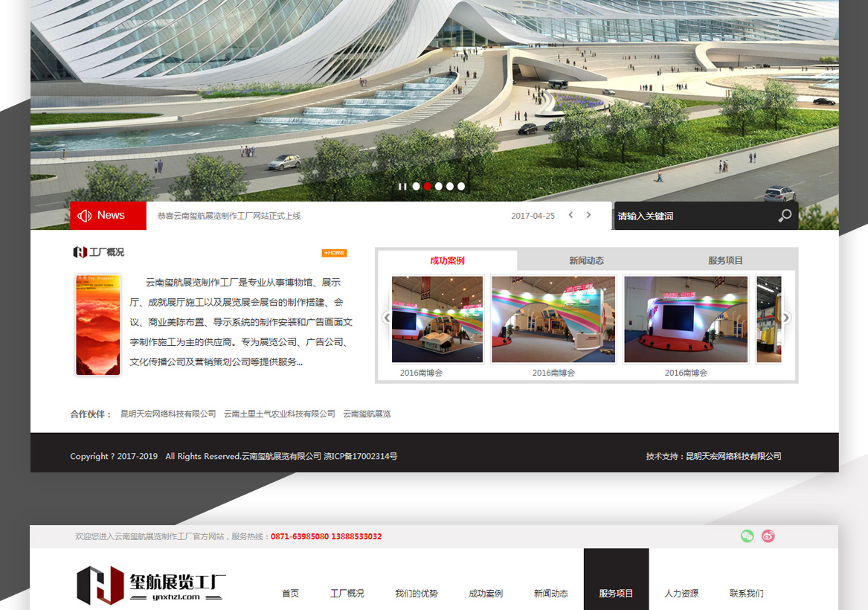Select the last banner slide dot
Image resolution: width=868 pixels, height=610 pixels.
pyautogui.click(x=461, y=187)
